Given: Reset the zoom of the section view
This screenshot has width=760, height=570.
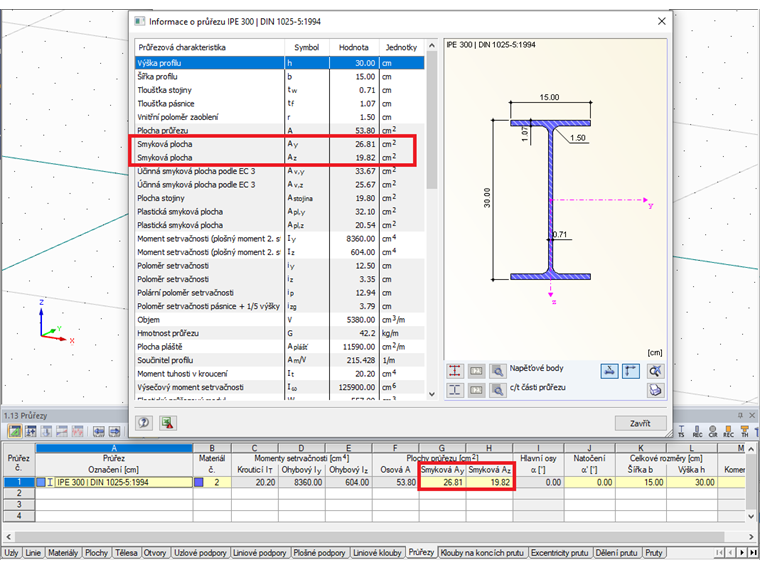Looking at the screenshot, I should tap(655, 371).
